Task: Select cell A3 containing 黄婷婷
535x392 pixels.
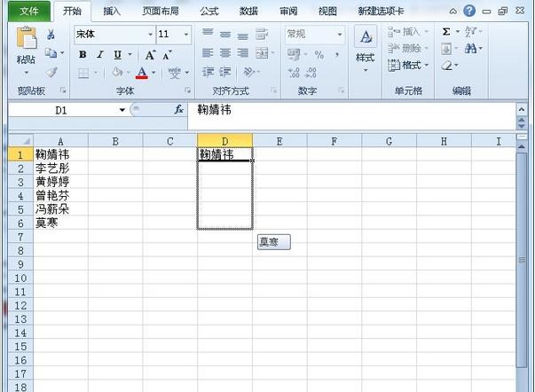Action: tap(60, 181)
